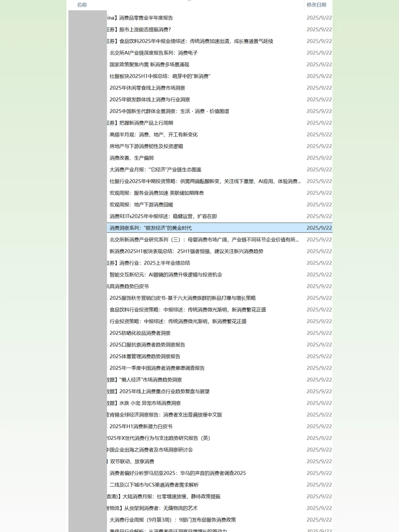The width and height of the screenshot is (399, 532).
Task: Select file 北交所新消费产业研究系列（三）
Action: click(204, 240)
